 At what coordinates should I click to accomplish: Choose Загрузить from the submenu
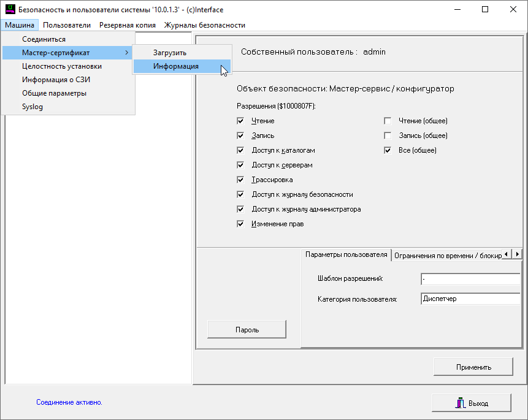tap(169, 53)
